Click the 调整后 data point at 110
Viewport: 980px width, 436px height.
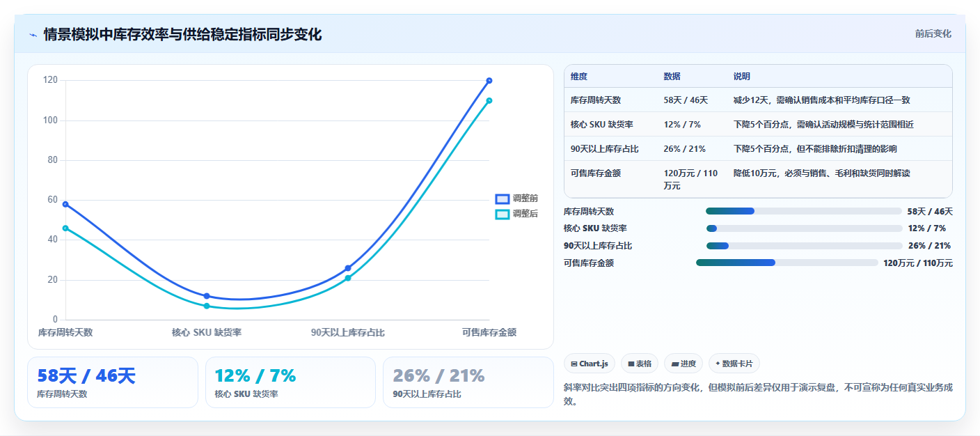tap(489, 100)
